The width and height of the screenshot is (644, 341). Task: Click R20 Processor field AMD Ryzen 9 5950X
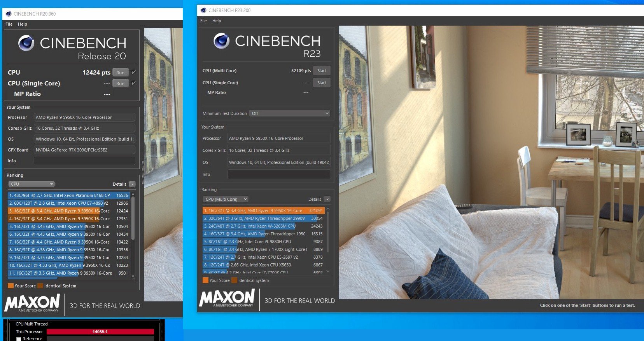tap(84, 117)
